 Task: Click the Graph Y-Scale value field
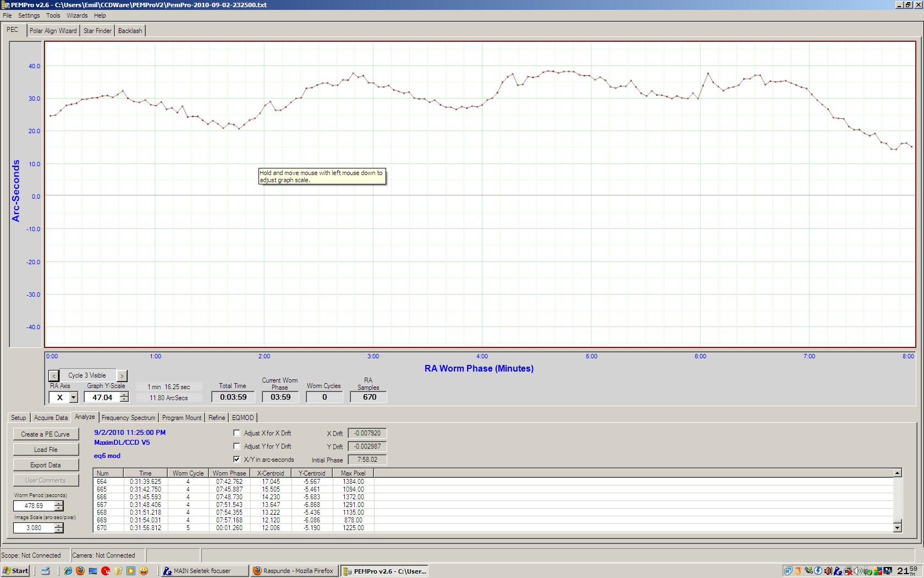[x=102, y=397]
